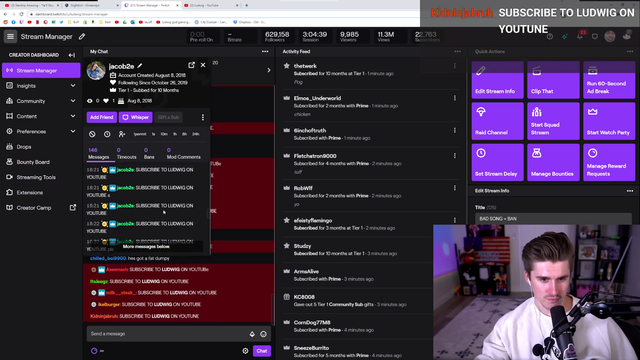Click the Gift a Sub button

[168, 117]
